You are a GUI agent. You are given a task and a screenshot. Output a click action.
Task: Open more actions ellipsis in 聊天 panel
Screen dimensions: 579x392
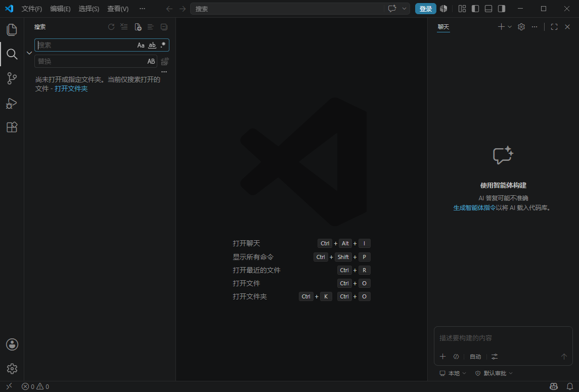tap(535, 27)
